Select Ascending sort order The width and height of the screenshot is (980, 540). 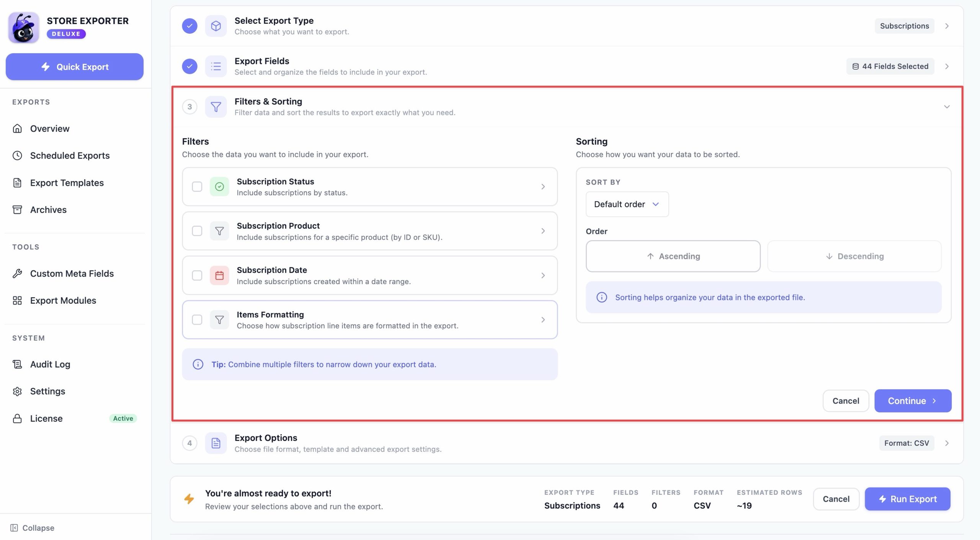click(x=673, y=256)
